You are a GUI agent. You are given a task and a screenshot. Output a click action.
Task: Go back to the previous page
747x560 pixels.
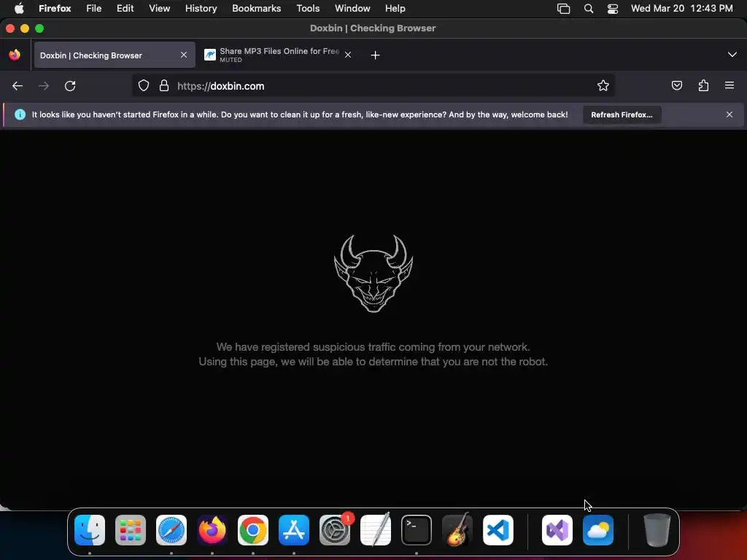(18, 86)
